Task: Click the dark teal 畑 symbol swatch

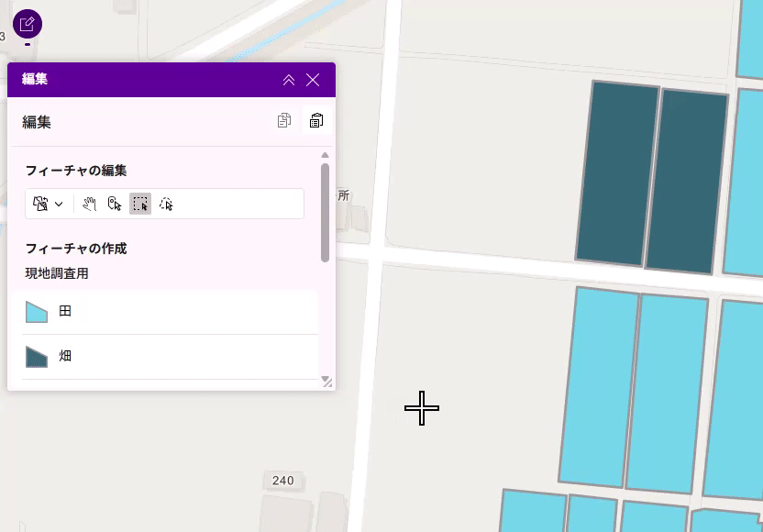Action: (x=36, y=357)
